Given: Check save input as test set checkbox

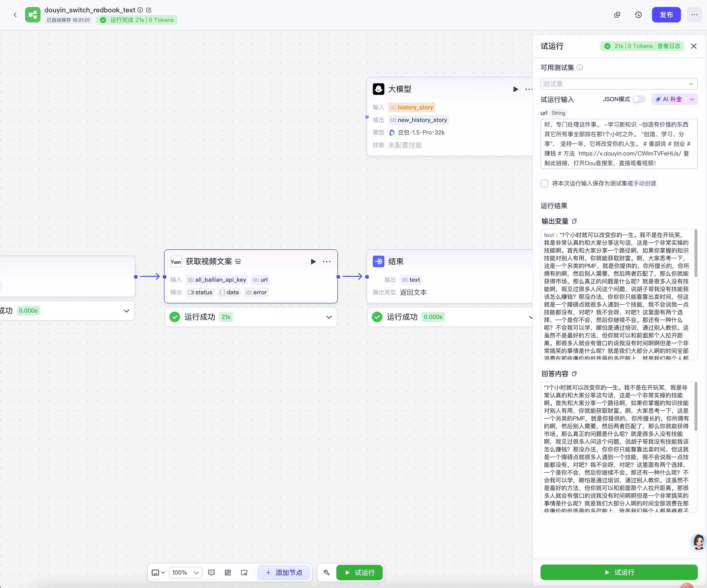Looking at the screenshot, I should pyautogui.click(x=544, y=183).
